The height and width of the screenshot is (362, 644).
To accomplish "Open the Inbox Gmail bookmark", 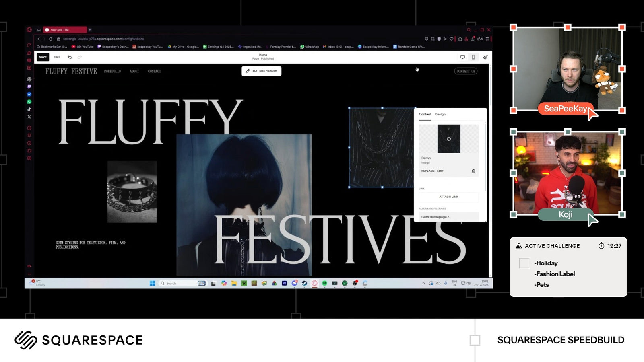I will 338,47.
